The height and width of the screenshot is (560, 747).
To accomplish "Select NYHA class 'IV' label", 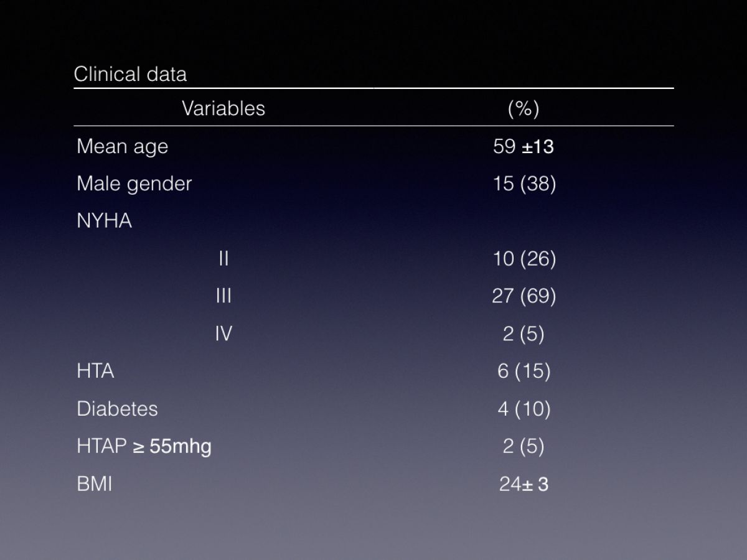I will [223, 334].
